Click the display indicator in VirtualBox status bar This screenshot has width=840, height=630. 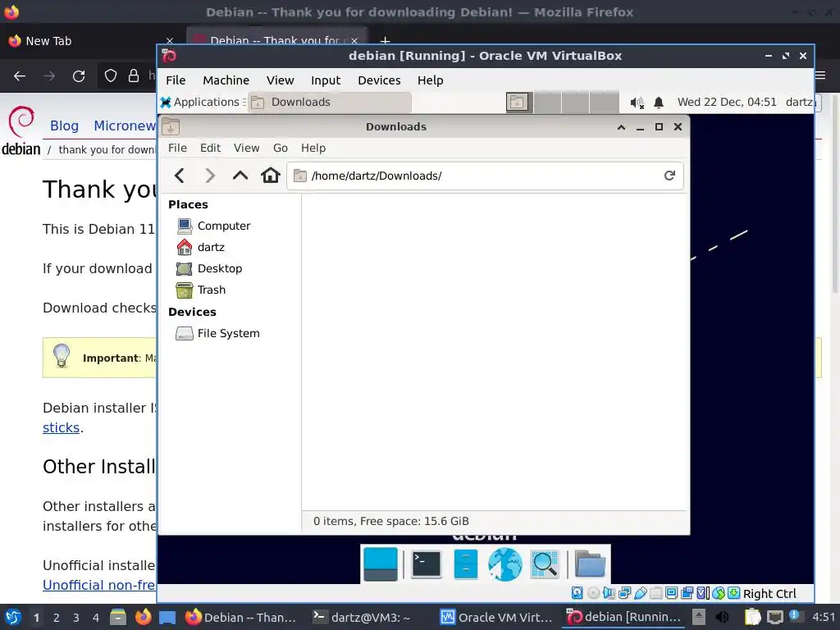671,593
